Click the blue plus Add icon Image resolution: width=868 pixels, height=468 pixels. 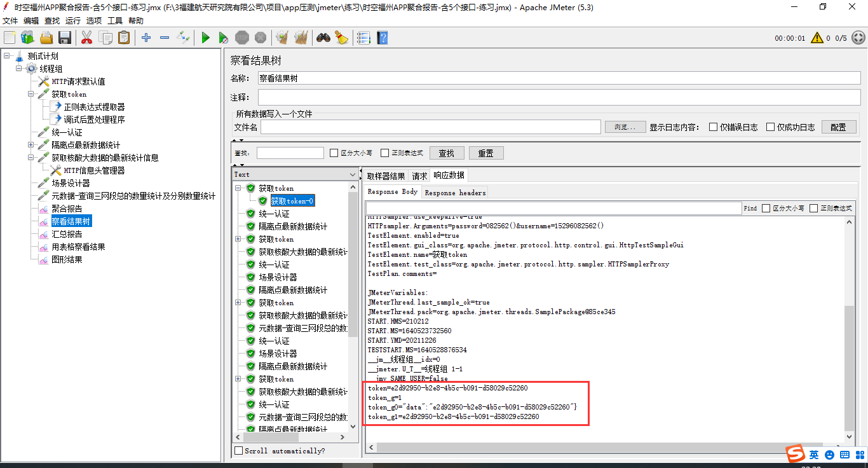pyautogui.click(x=146, y=38)
